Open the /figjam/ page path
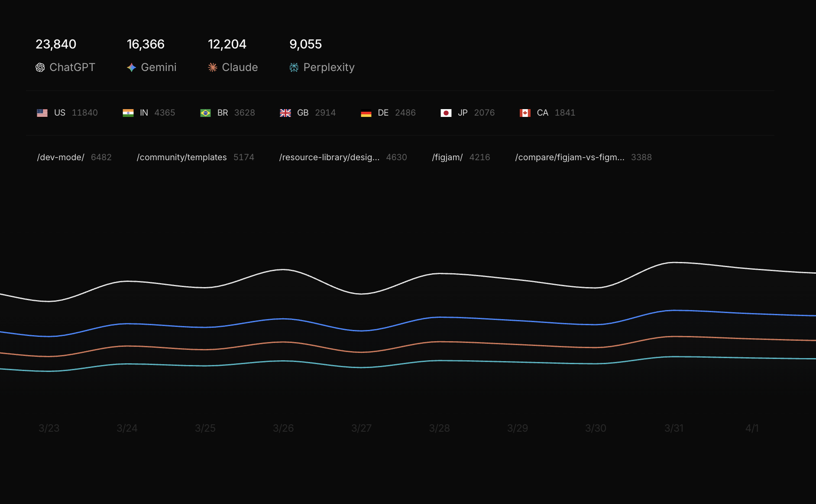 point(447,158)
